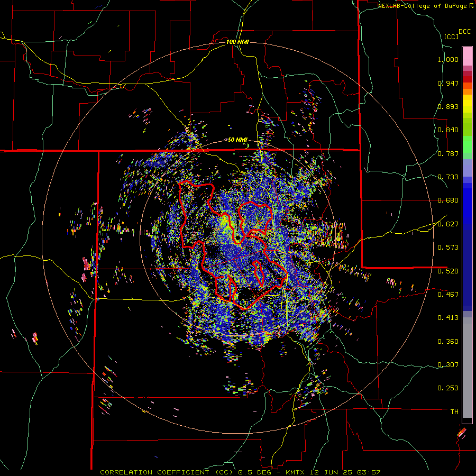Viewport: 476px width, 476px height.
Task: Select the 0.680 scale value
Action: tap(448, 200)
